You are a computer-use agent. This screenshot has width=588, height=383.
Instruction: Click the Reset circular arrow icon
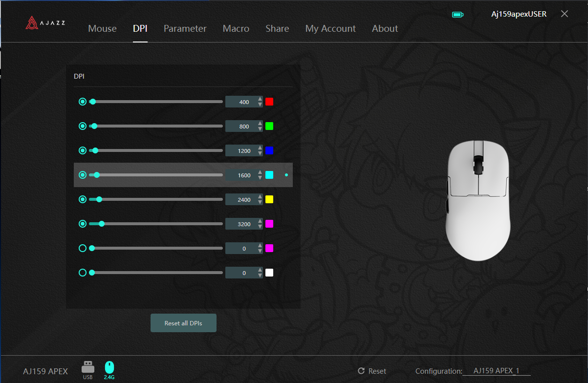coord(361,371)
